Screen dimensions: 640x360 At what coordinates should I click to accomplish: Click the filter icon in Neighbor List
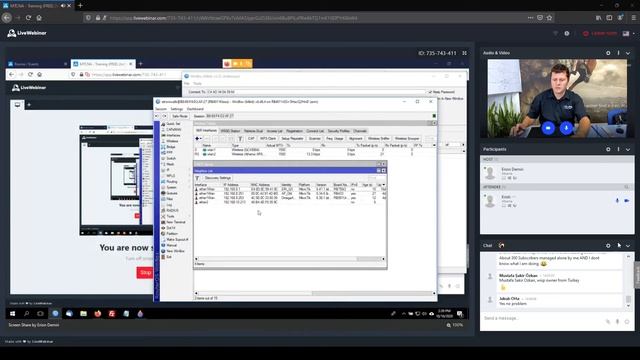(197, 178)
